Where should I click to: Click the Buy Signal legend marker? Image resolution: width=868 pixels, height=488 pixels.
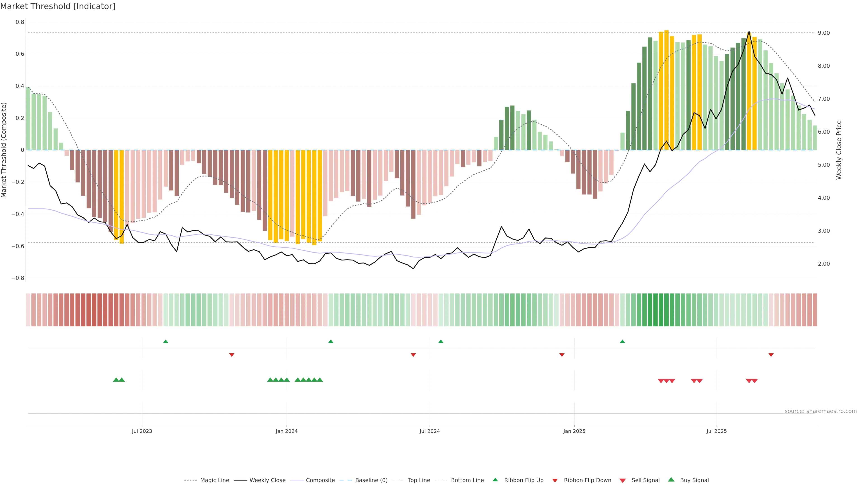tap(671, 480)
